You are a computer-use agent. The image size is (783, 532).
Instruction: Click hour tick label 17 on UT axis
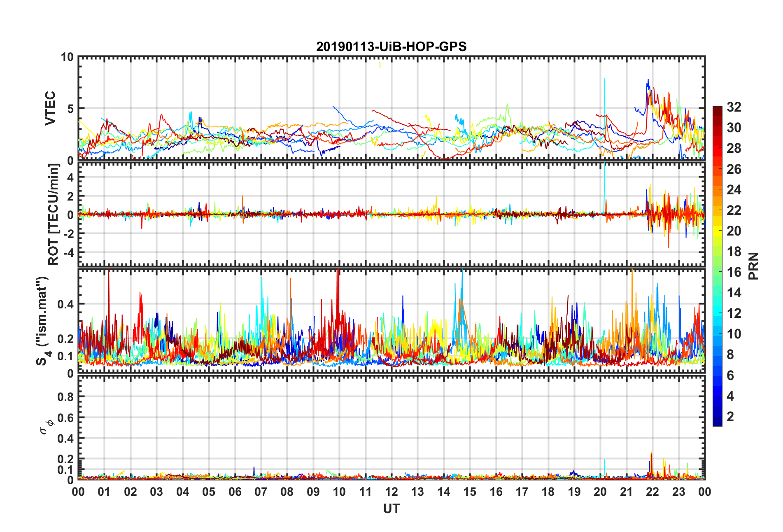click(x=522, y=492)
